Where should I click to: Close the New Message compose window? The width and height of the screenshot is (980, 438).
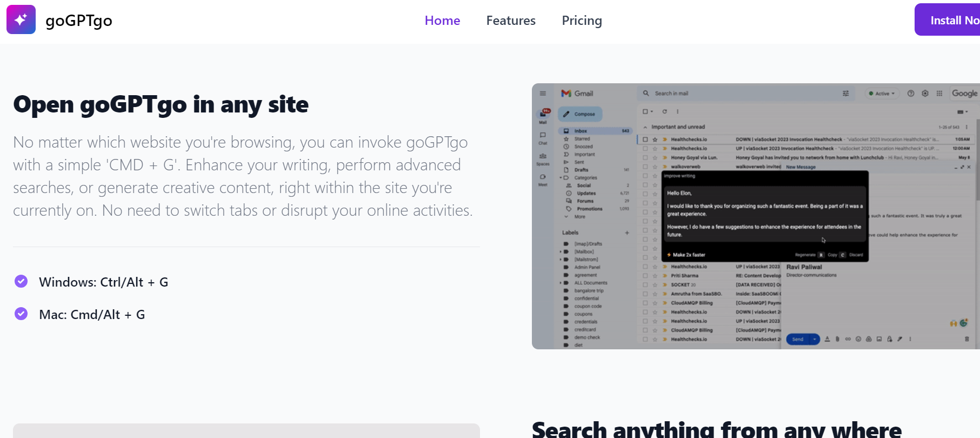click(x=969, y=167)
